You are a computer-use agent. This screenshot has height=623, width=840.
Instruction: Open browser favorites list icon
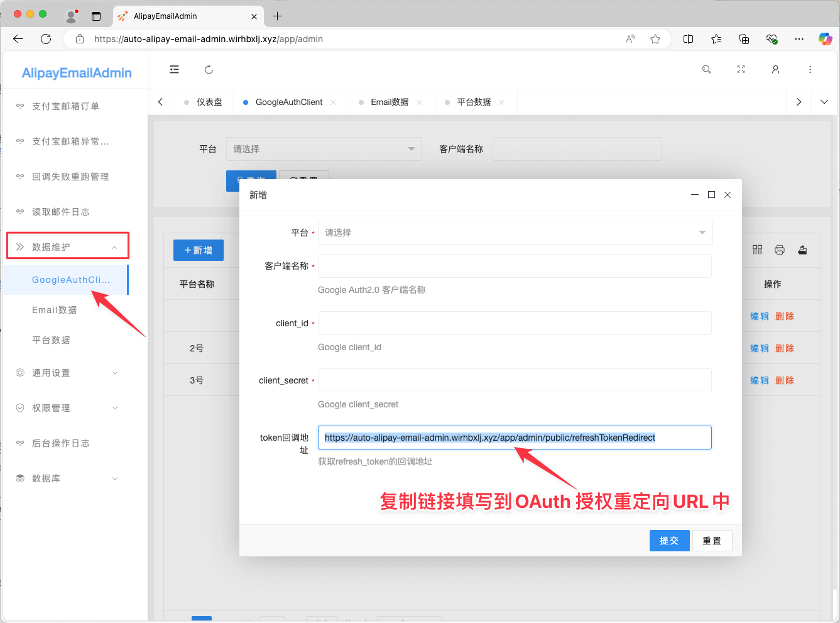[716, 39]
